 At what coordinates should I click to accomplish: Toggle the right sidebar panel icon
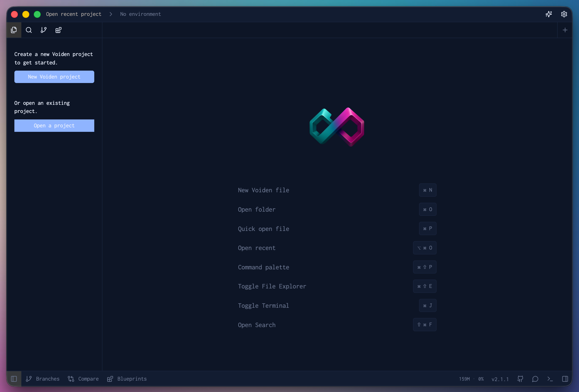coord(565,379)
